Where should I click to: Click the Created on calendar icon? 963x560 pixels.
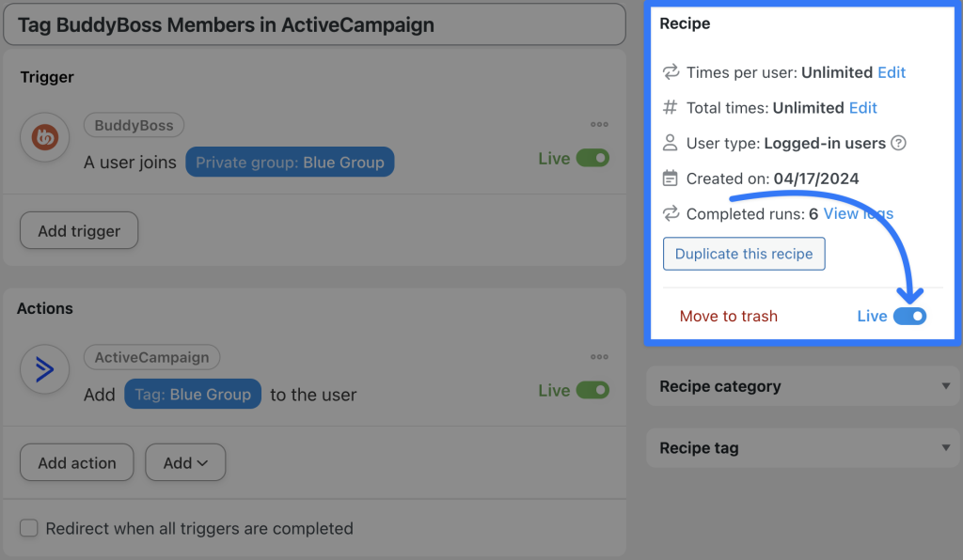[x=671, y=179]
